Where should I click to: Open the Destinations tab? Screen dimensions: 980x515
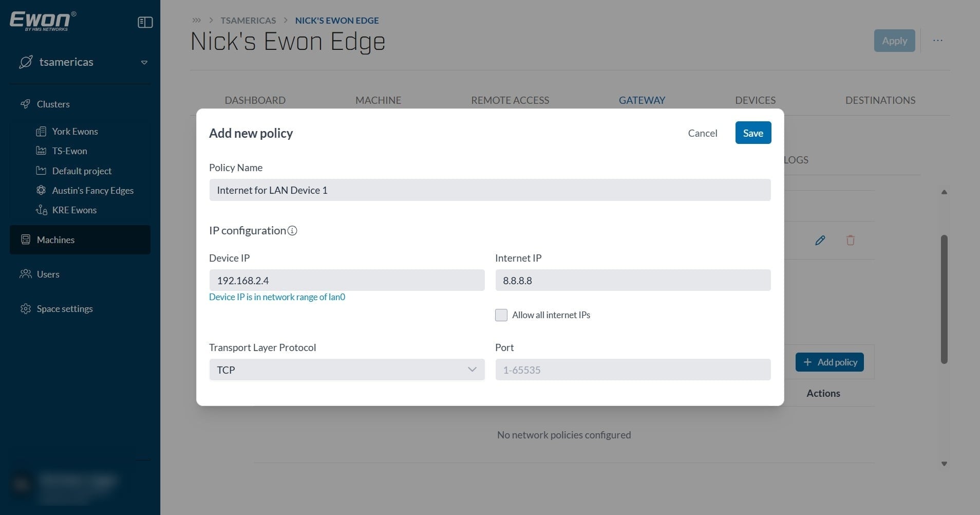point(880,100)
